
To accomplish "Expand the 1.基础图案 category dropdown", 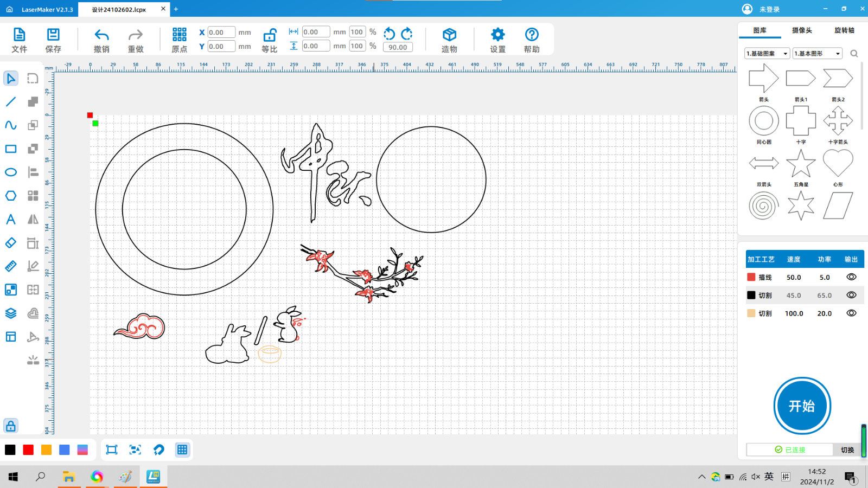I will point(767,54).
